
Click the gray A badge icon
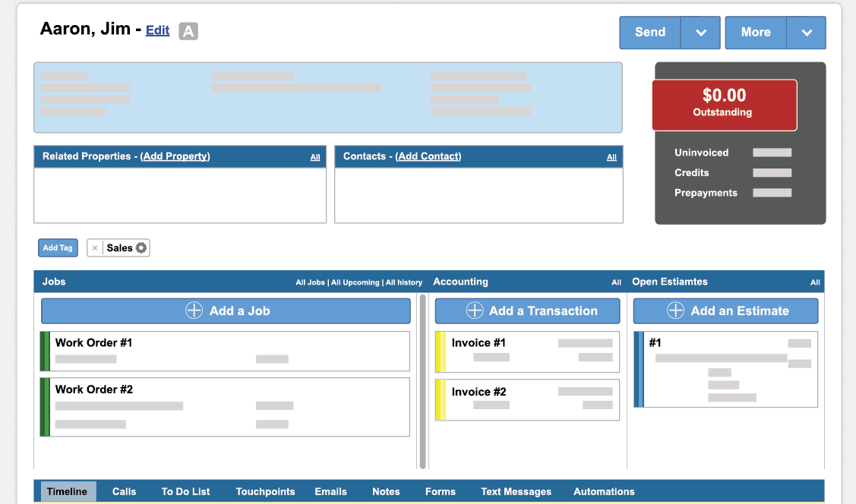tap(188, 31)
